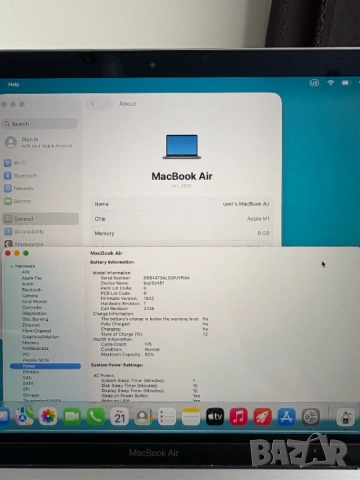Collapse the Hardware tree in System Information
The width and height of the screenshot is (360, 480).
point(12,266)
